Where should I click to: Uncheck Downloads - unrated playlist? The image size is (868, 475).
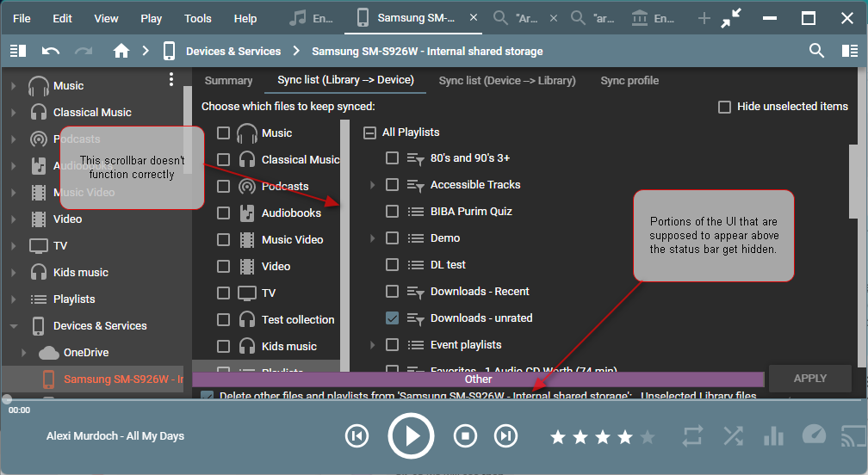(x=393, y=318)
